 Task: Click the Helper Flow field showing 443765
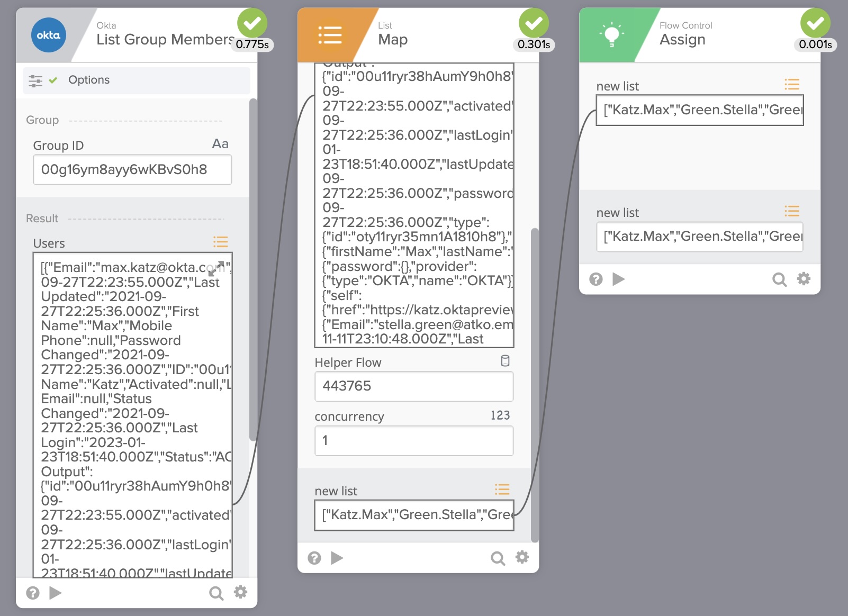coord(413,386)
